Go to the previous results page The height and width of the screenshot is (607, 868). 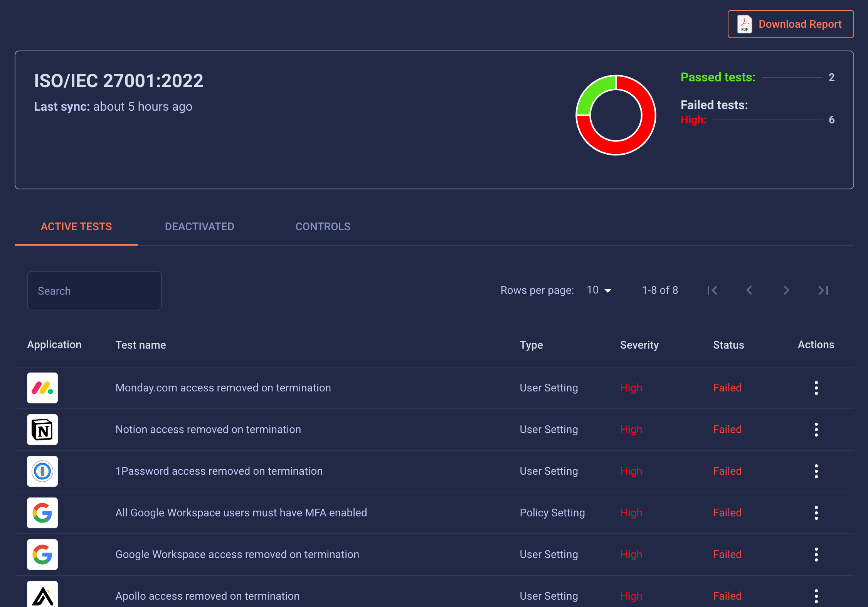[x=749, y=290]
